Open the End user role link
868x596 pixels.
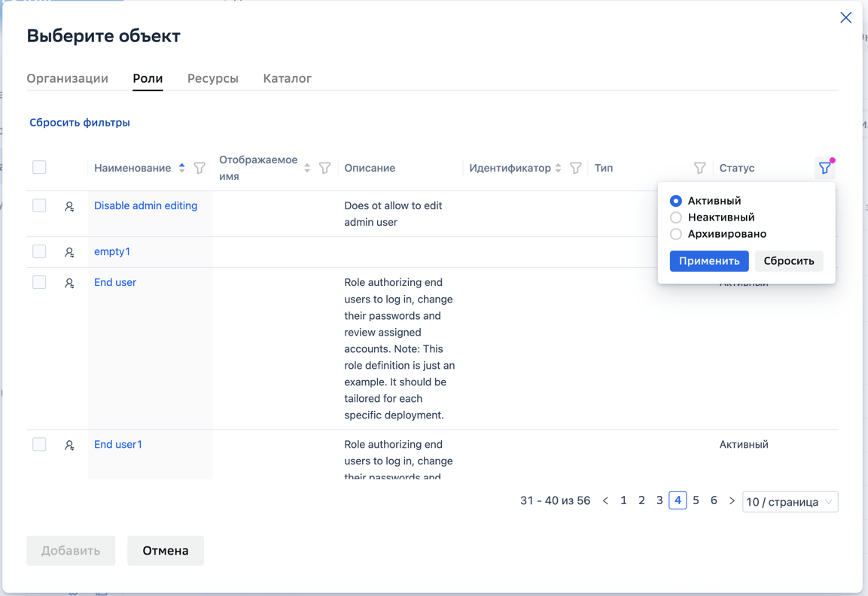[x=115, y=282]
